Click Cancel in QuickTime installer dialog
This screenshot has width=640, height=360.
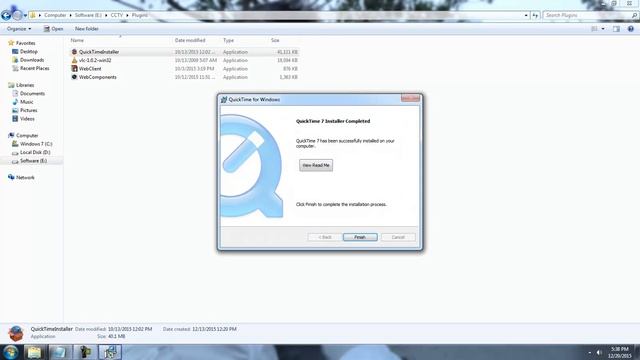(398, 237)
